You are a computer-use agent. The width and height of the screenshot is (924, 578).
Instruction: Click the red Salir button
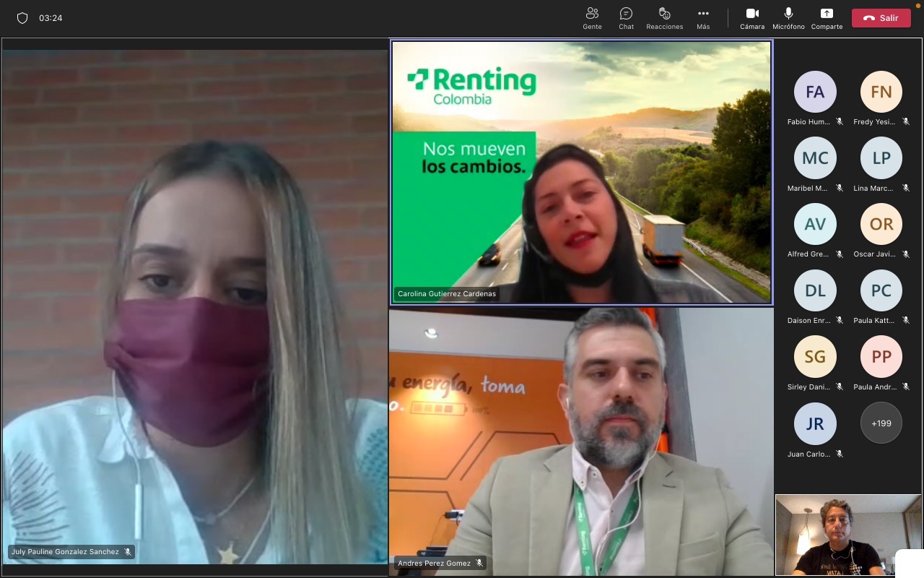[x=881, y=18]
